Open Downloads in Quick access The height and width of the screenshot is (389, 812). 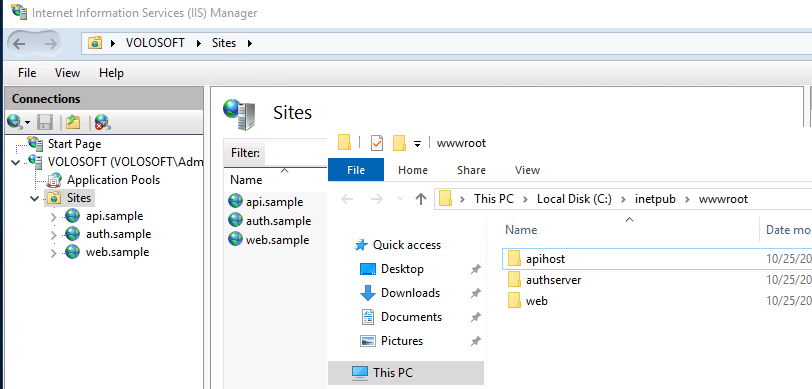tap(410, 293)
